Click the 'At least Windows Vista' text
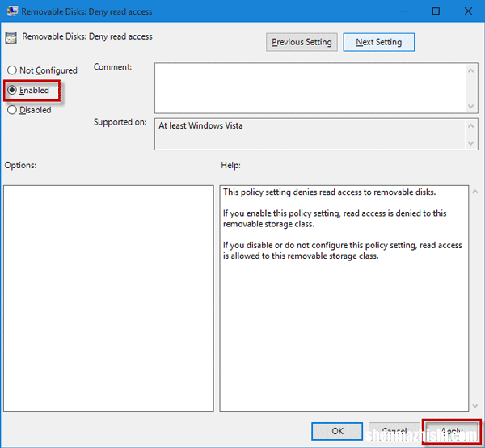Image resolution: width=485 pixels, height=448 pixels. point(200,125)
